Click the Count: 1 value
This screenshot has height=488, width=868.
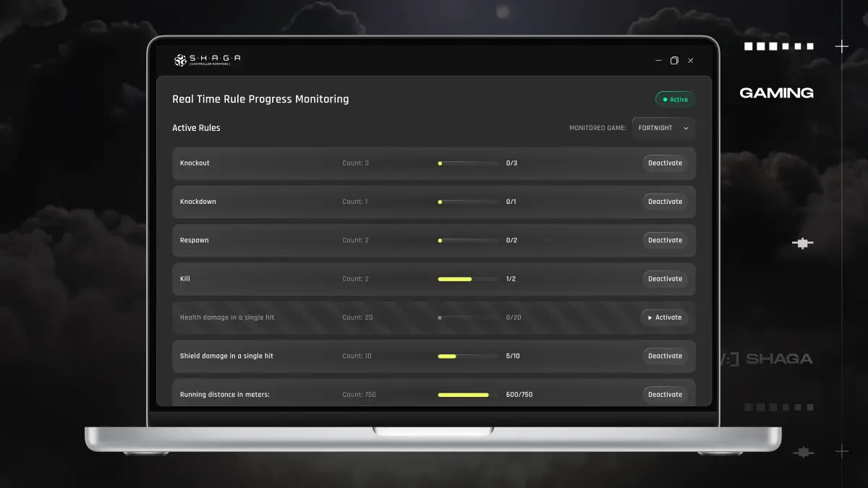(x=355, y=202)
